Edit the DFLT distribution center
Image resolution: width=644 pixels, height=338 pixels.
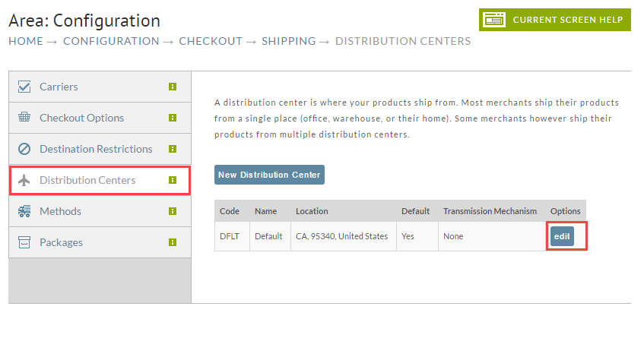point(562,236)
